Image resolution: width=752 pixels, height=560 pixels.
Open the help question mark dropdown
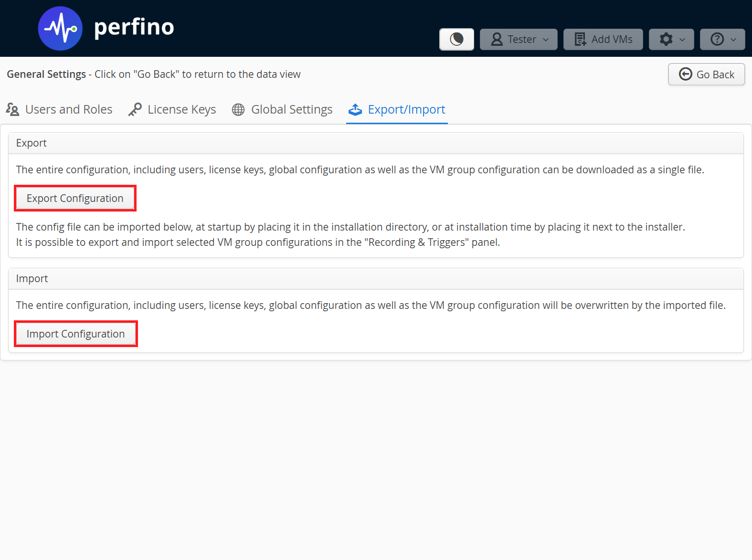point(722,39)
